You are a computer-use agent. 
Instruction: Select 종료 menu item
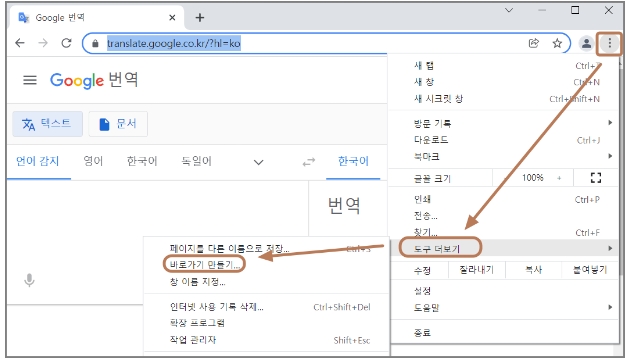pos(505,332)
